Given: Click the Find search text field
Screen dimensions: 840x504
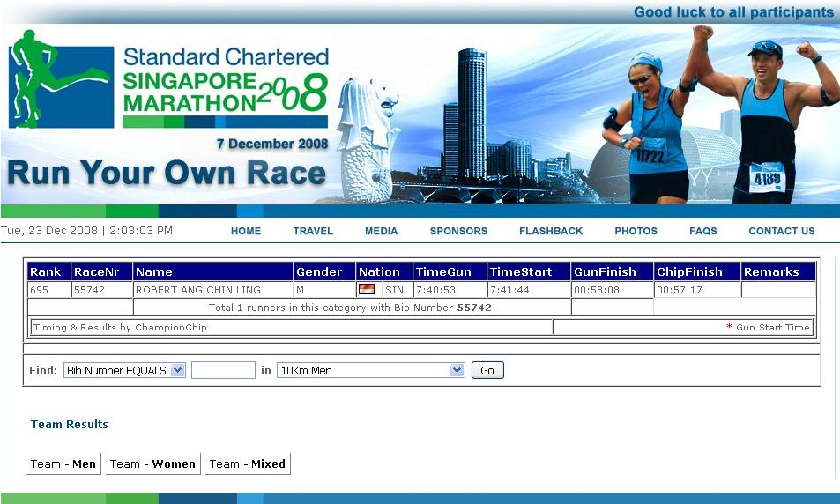Looking at the screenshot, I should tap(223, 370).
